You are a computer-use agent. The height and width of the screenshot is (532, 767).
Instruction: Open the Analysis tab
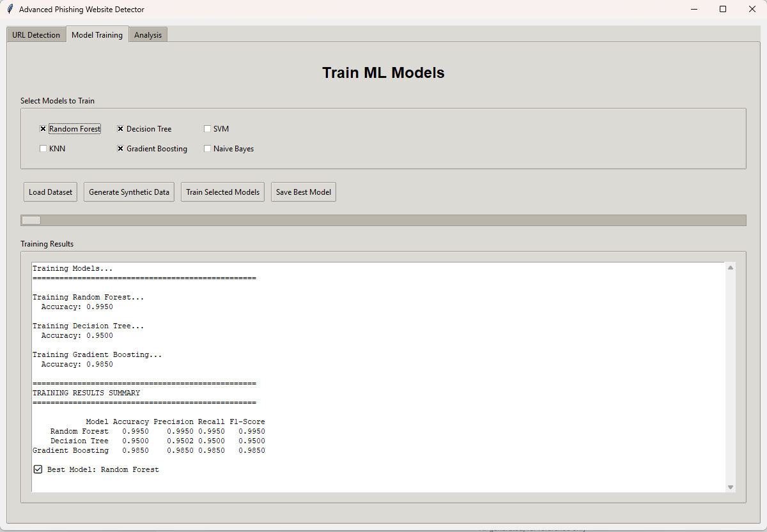(148, 35)
